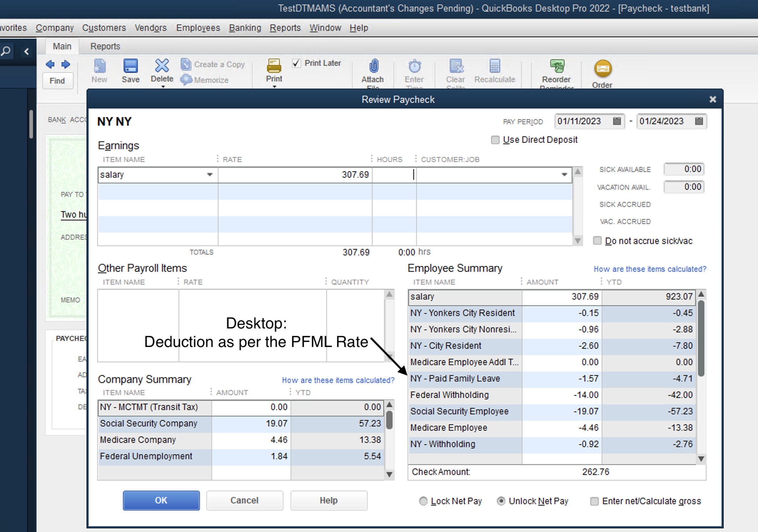This screenshot has height=532, width=758.
Task: Open the Company menu
Action: 55,28
